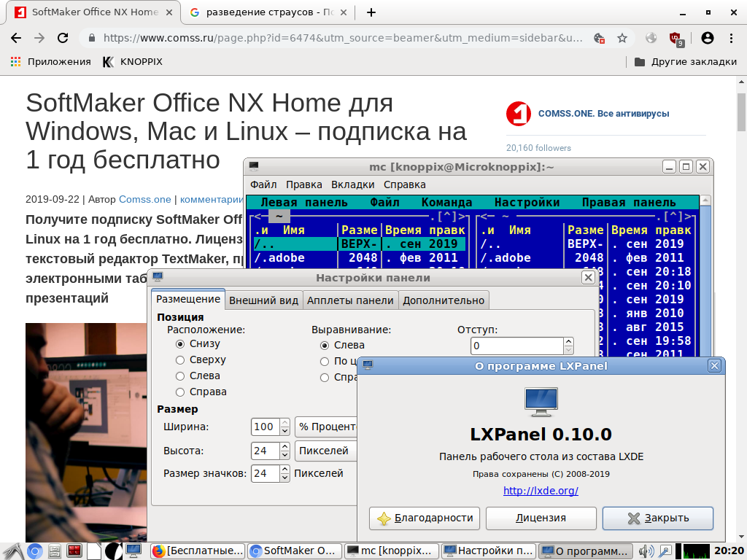Select the Сверху position radio button
The width and height of the screenshot is (747, 560).
click(180, 360)
